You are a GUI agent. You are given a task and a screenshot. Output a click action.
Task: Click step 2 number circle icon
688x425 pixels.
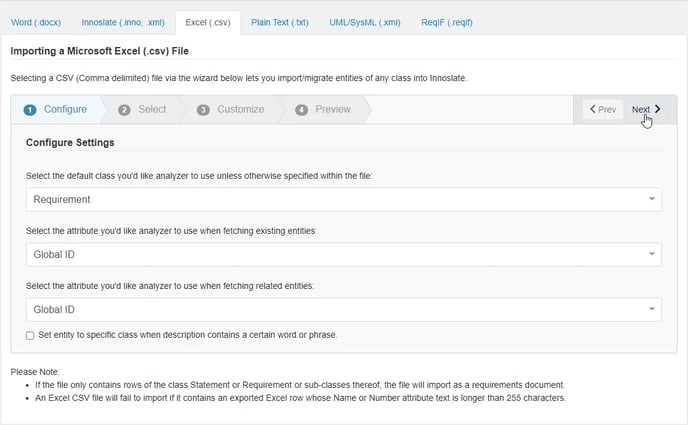click(x=124, y=110)
